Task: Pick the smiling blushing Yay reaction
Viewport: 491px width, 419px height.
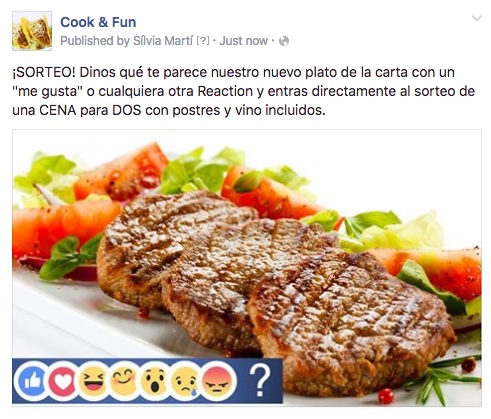Action: [124, 381]
